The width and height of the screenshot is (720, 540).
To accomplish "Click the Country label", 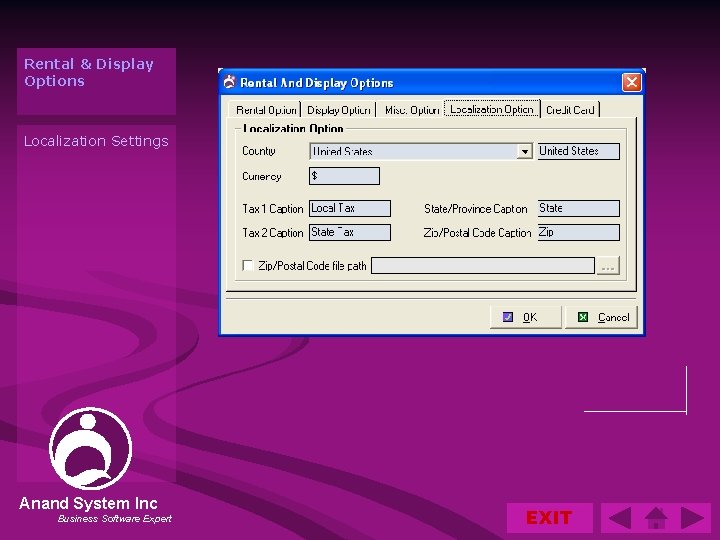I will click(x=259, y=151).
